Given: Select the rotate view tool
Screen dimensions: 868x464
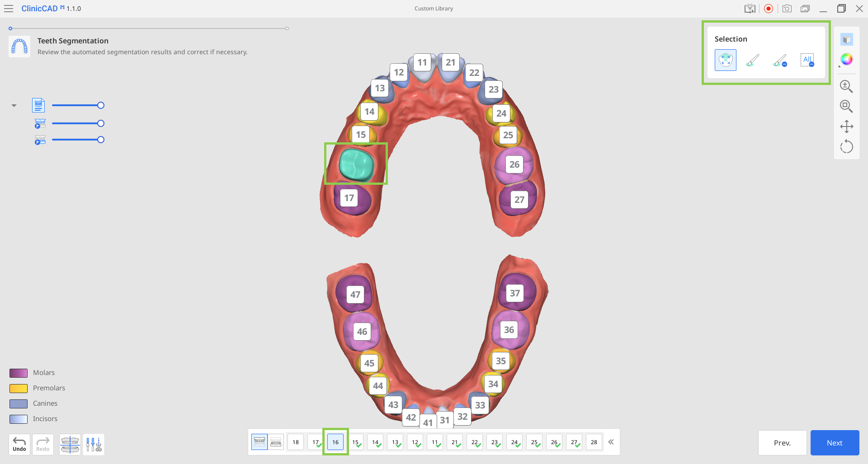Looking at the screenshot, I should [846, 146].
